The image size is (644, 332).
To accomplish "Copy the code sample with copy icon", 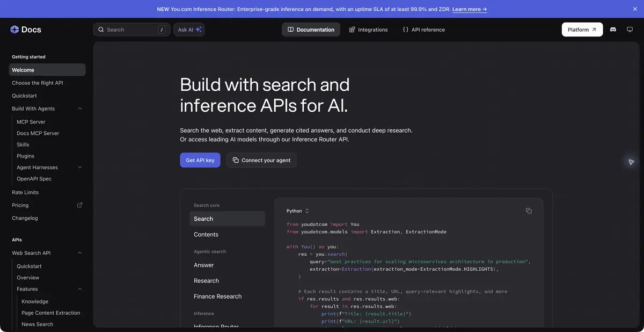I will pyautogui.click(x=529, y=211).
